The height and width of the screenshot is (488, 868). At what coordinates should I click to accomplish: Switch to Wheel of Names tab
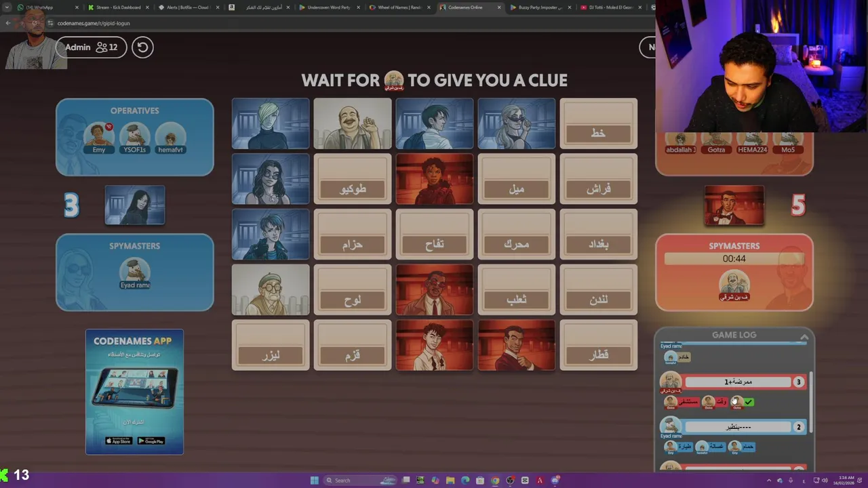399,7
